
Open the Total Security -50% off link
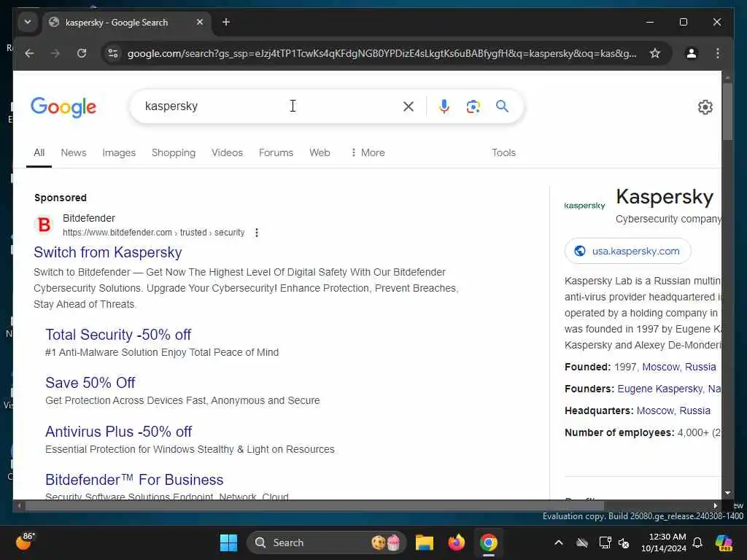118,335
